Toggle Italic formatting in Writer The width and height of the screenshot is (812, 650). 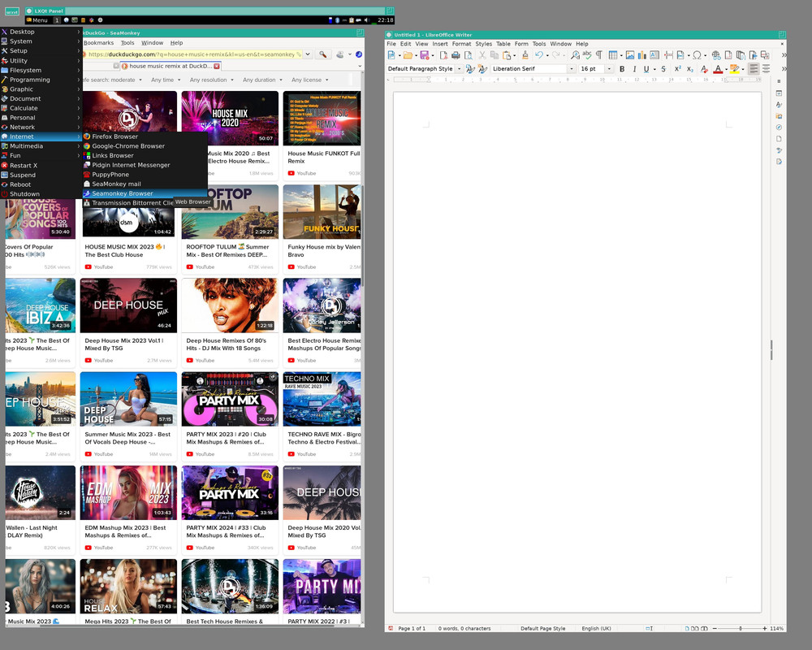634,69
